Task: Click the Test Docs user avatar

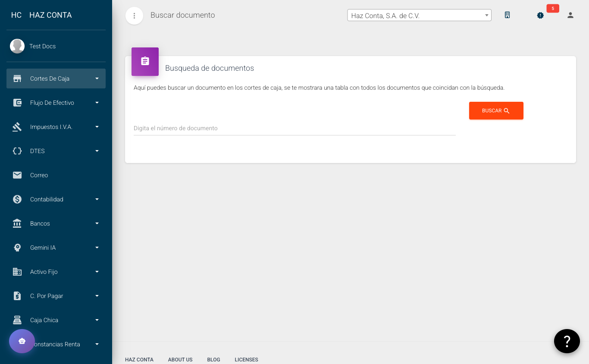Action: click(17, 46)
